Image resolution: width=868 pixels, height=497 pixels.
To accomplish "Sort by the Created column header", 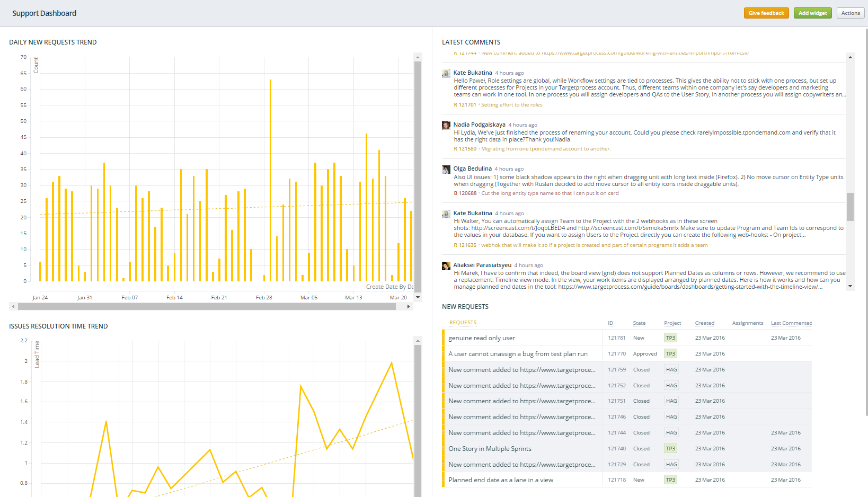I will (x=705, y=323).
